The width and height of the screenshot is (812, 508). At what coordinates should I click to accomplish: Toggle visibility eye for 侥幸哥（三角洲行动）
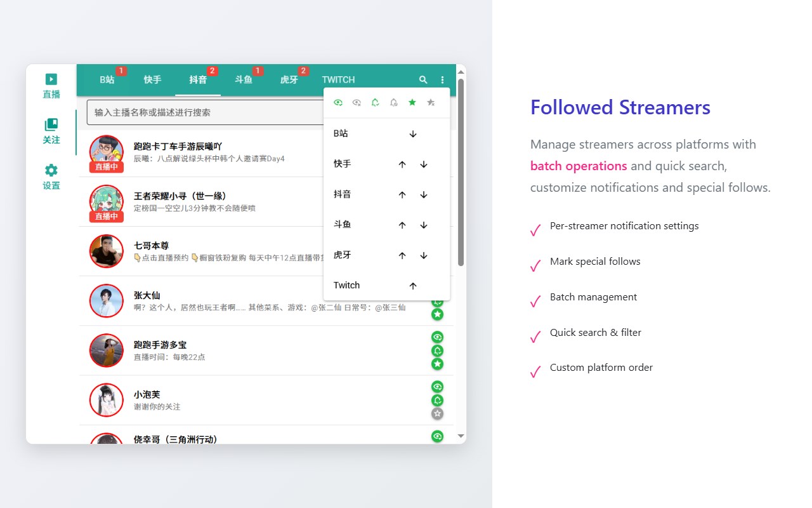(437, 436)
